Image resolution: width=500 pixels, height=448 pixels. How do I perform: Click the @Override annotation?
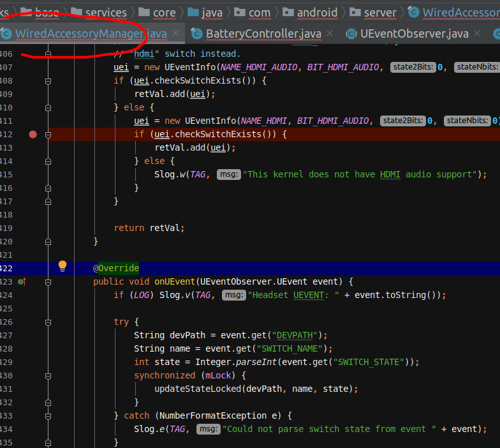click(116, 268)
